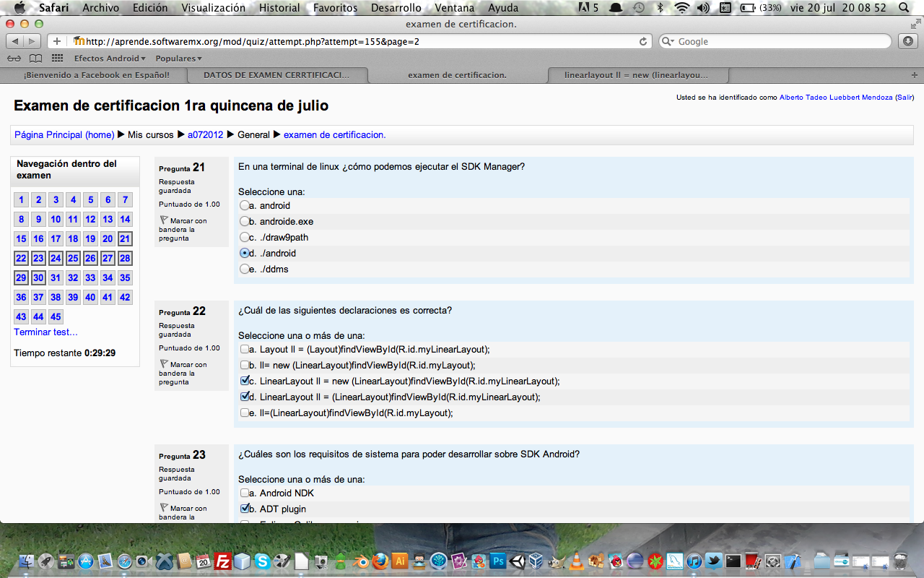Open the Desarrollo menu
The image size is (924, 578).
[396, 8]
